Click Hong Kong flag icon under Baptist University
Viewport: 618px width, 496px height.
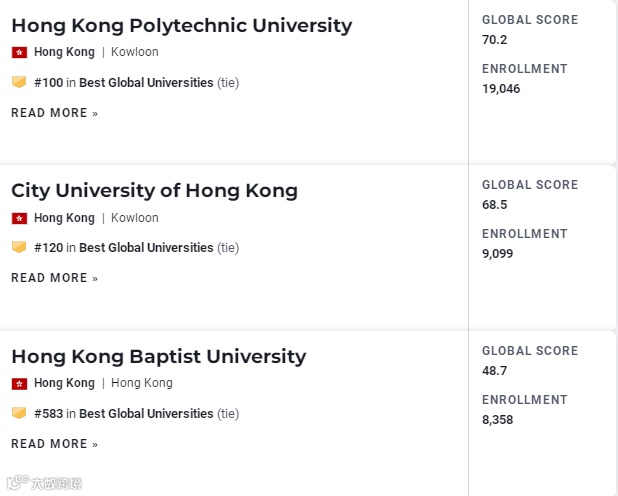[19, 383]
